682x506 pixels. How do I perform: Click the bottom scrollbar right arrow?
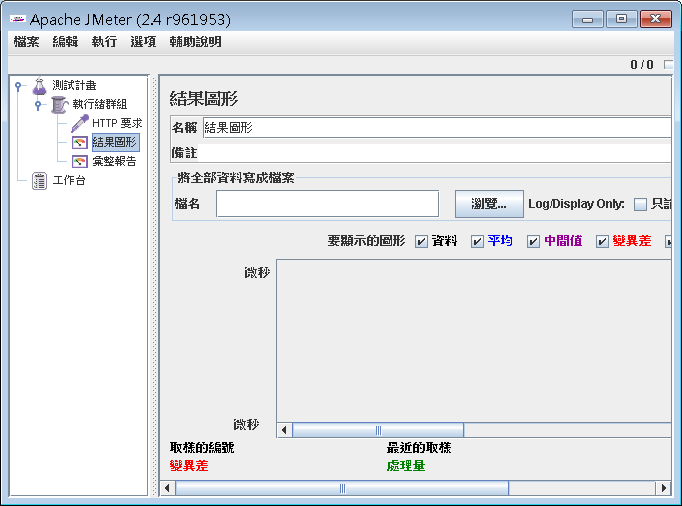(x=663, y=488)
